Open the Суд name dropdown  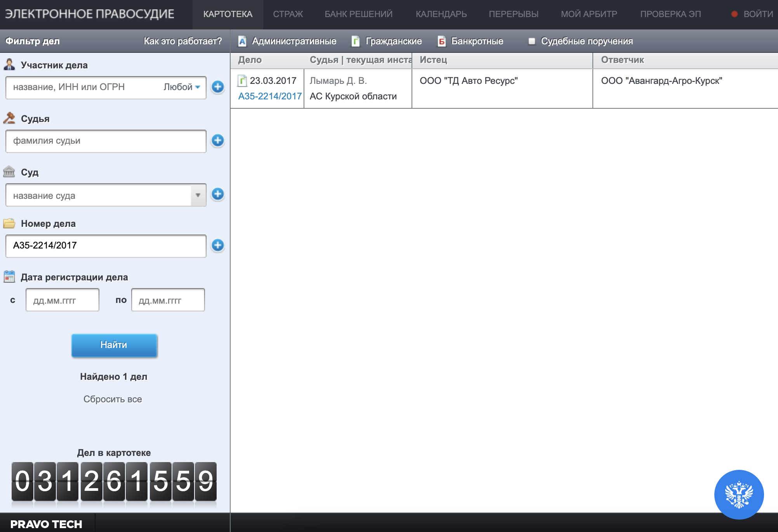coord(199,195)
